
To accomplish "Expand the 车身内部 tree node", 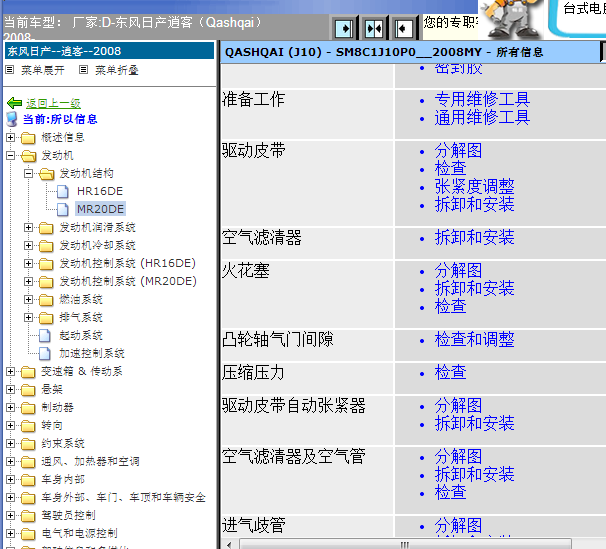I will pos(10,479).
